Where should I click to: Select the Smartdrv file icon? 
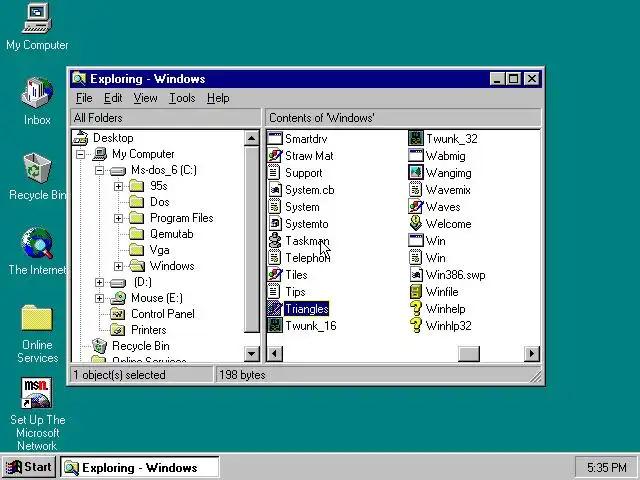tap(275, 138)
